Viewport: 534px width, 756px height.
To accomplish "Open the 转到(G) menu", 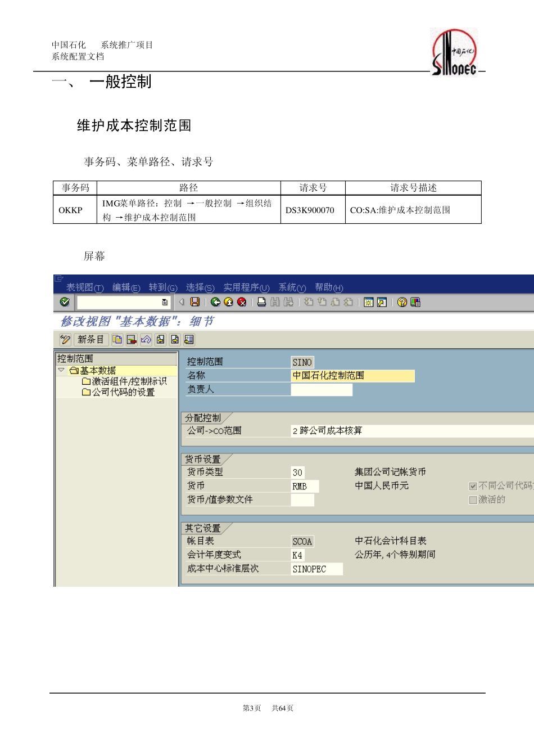I will [x=163, y=287].
